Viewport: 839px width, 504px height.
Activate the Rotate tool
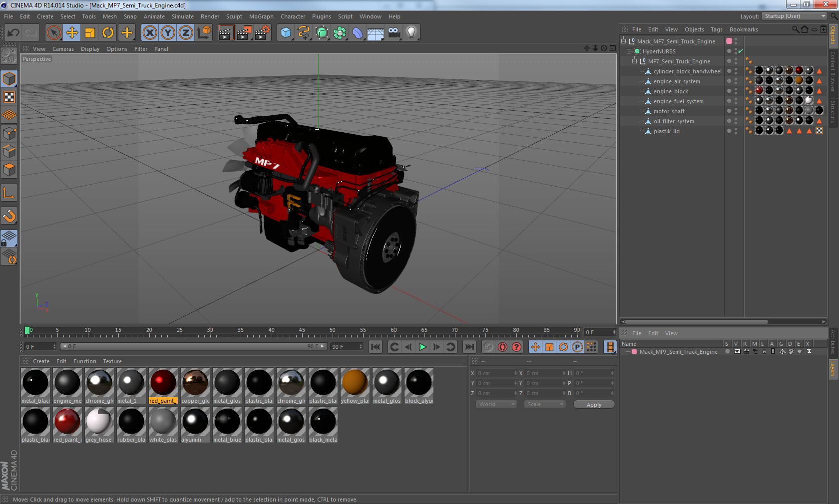[108, 33]
